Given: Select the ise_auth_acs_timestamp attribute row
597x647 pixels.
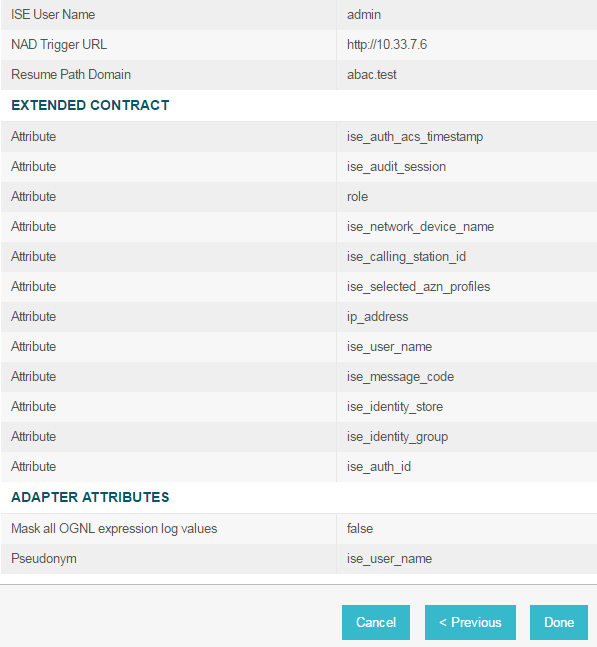Looking at the screenshot, I should [x=299, y=137].
